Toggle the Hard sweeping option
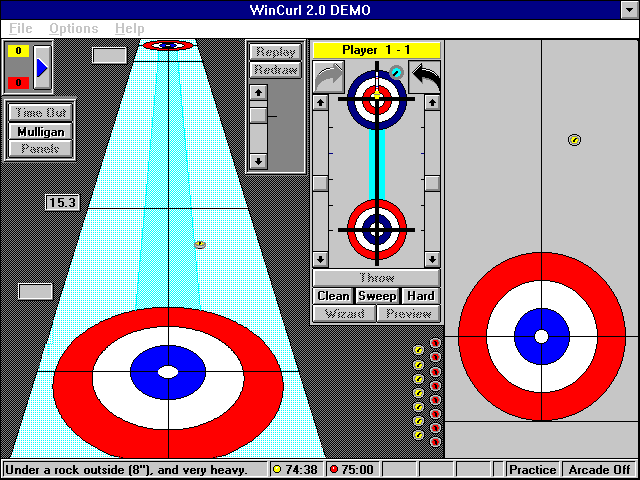Screen dimensions: 640x480 [420, 296]
